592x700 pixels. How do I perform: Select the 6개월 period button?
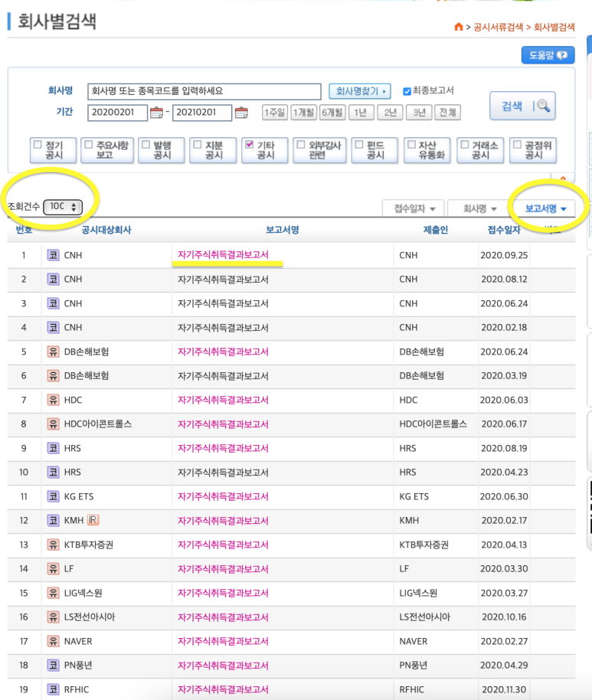tap(332, 113)
